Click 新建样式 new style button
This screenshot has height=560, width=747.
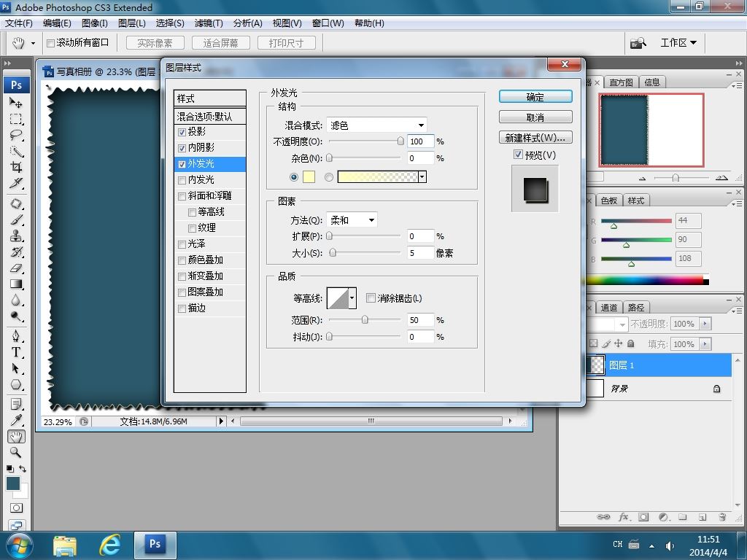[535, 138]
